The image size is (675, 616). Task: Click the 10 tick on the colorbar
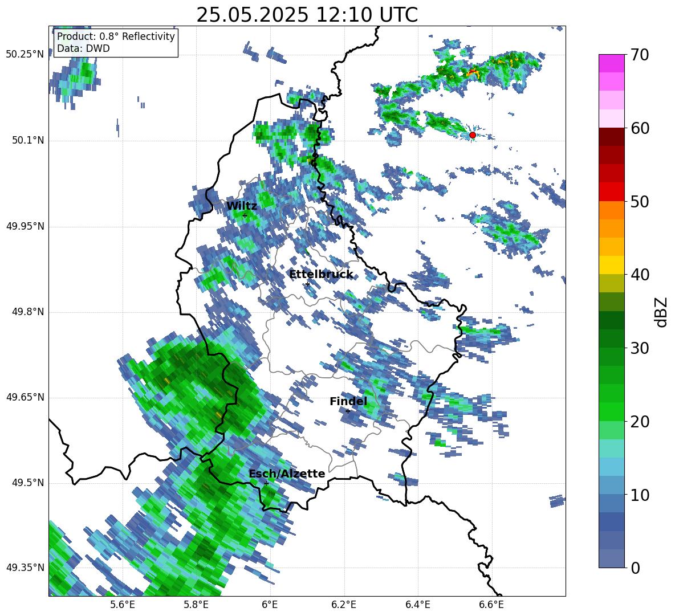[x=640, y=495]
